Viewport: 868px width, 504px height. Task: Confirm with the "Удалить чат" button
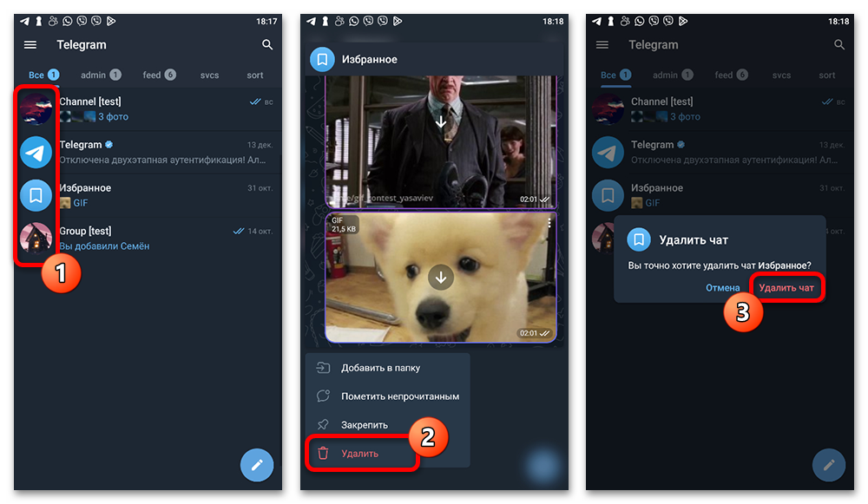click(786, 288)
